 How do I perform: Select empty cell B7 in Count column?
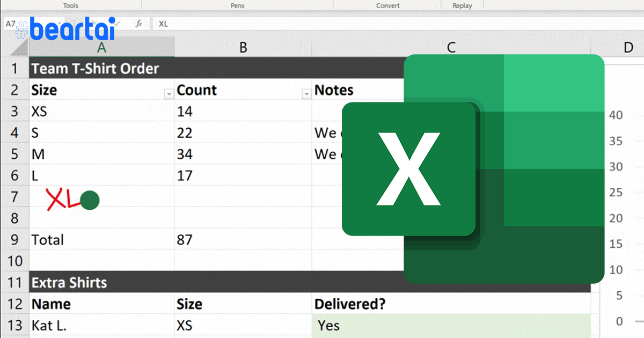click(x=243, y=197)
